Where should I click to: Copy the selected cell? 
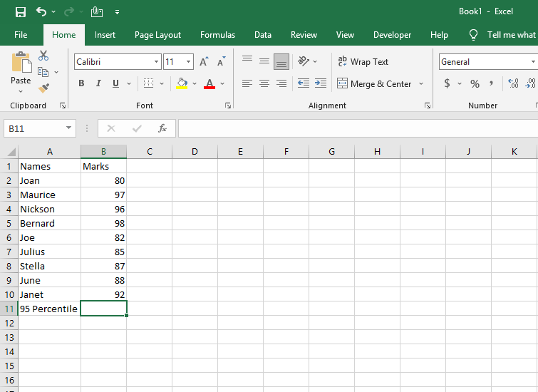click(x=43, y=72)
